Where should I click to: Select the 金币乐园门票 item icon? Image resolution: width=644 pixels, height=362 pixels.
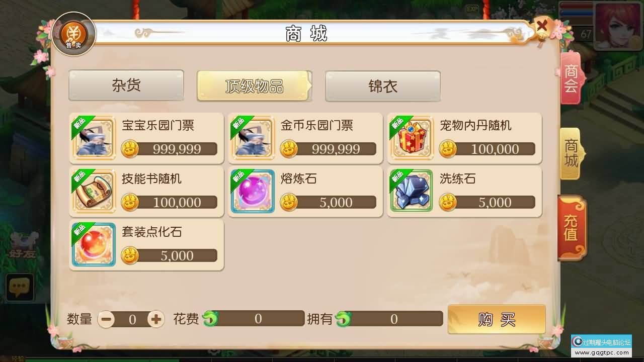click(253, 138)
